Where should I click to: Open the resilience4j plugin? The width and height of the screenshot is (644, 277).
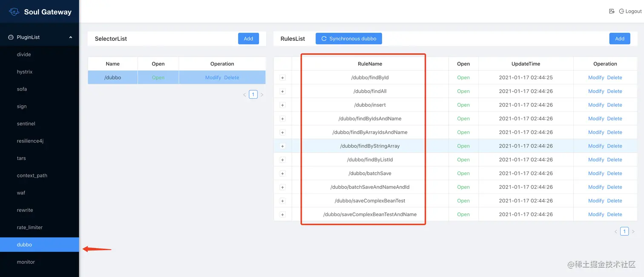pos(40,141)
